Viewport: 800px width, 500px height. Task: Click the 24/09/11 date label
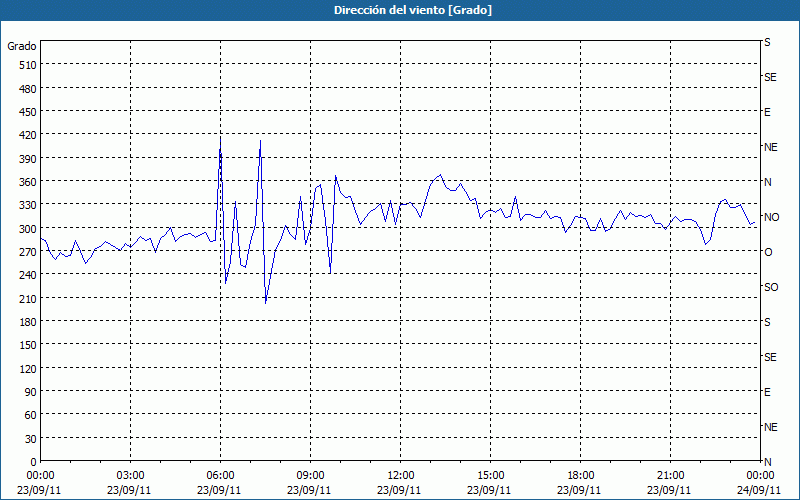[760, 490]
